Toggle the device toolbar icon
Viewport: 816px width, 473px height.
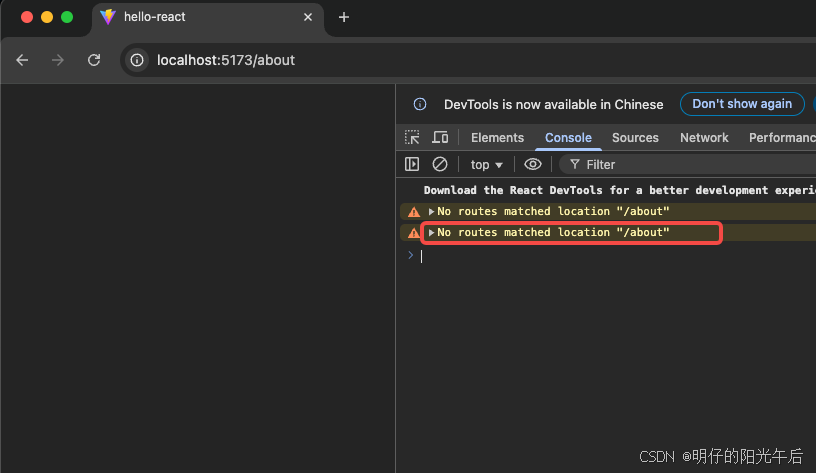click(440, 137)
